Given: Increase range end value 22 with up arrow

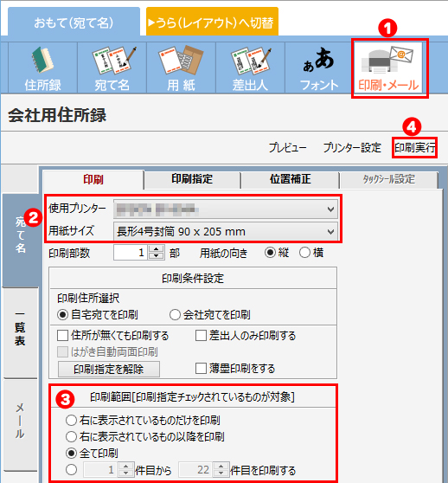Looking at the screenshot, I should coord(221,466).
